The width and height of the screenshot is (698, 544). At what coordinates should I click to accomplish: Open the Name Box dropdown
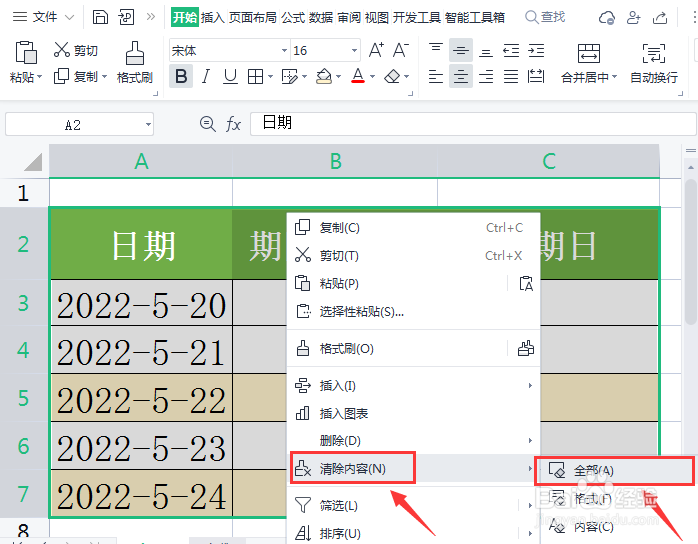[x=148, y=124]
